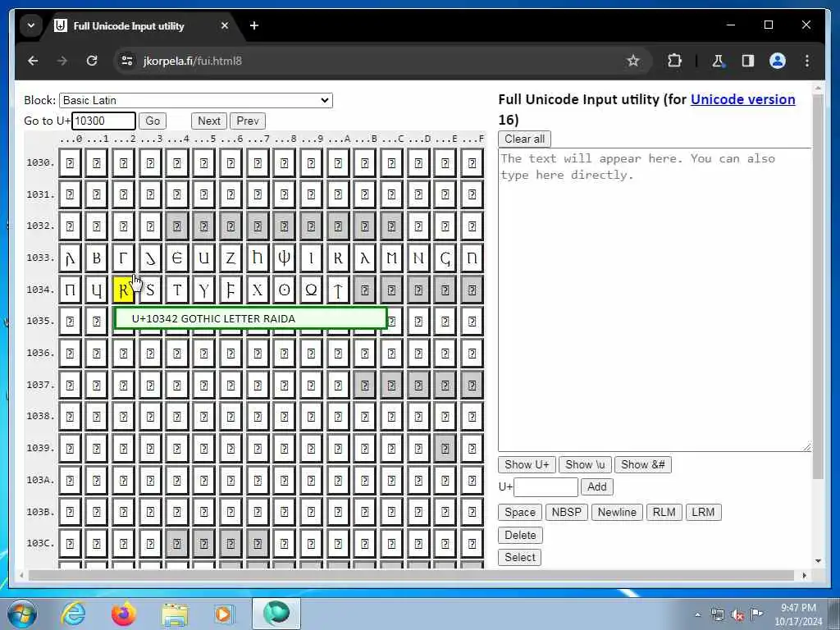
Task: Click the browser forward arrow
Action: tap(62, 61)
